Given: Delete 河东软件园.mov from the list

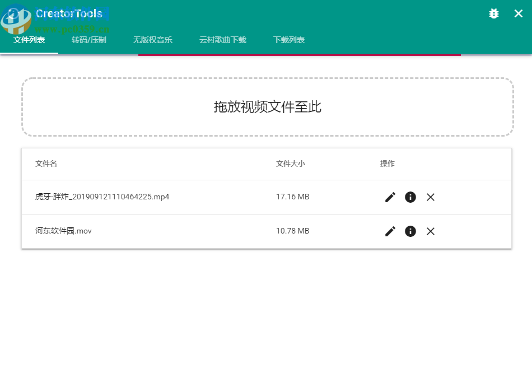Looking at the screenshot, I should click(431, 231).
